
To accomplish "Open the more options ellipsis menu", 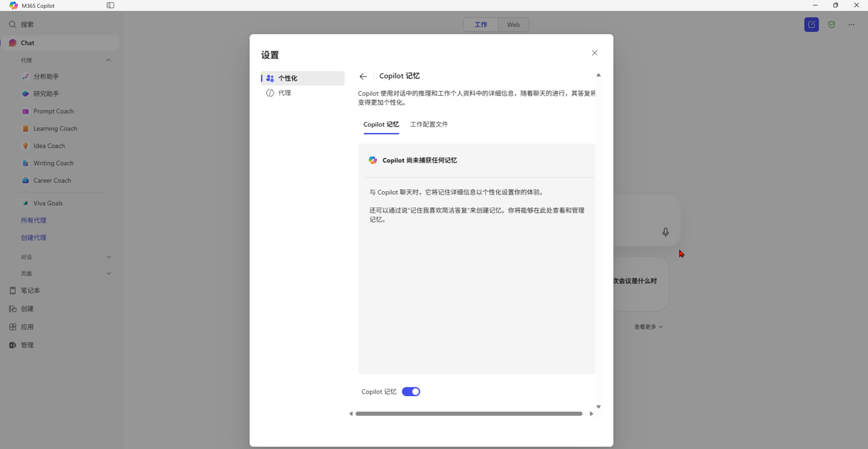I will (852, 24).
